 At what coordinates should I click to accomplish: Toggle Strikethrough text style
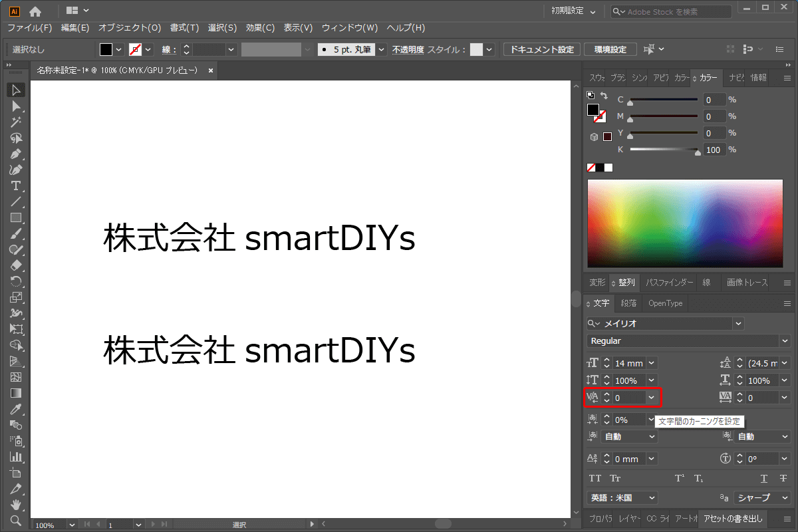point(783,479)
